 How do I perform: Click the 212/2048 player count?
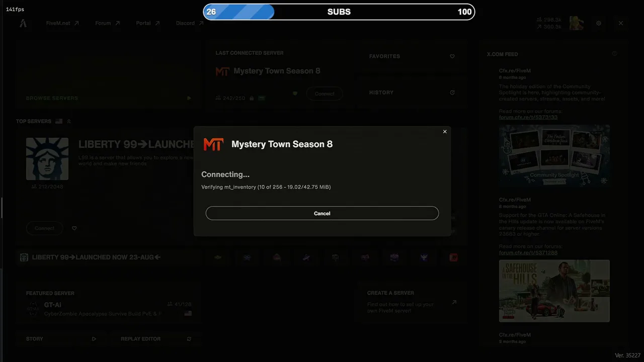(x=47, y=187)
